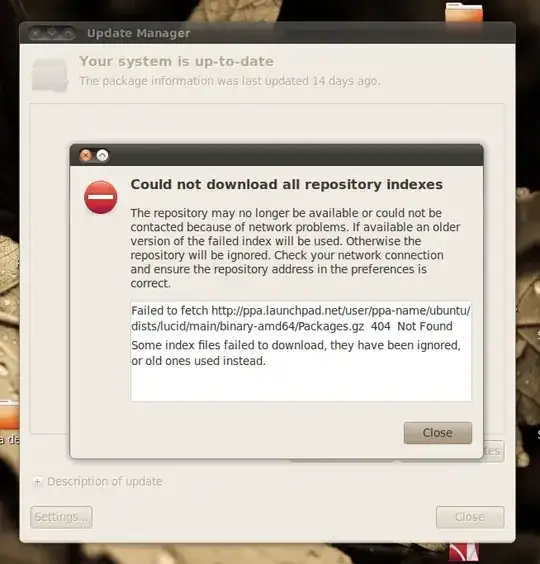This screenshot has width=540, height=564.
Task: Close the repository error dialog with red X
Action: (86, 155)
